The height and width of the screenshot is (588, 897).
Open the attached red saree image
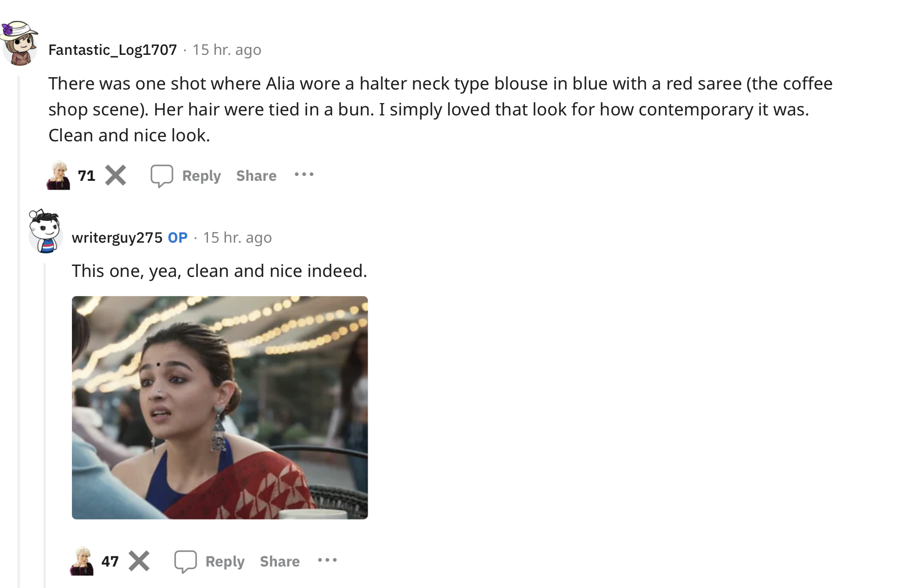220,408
